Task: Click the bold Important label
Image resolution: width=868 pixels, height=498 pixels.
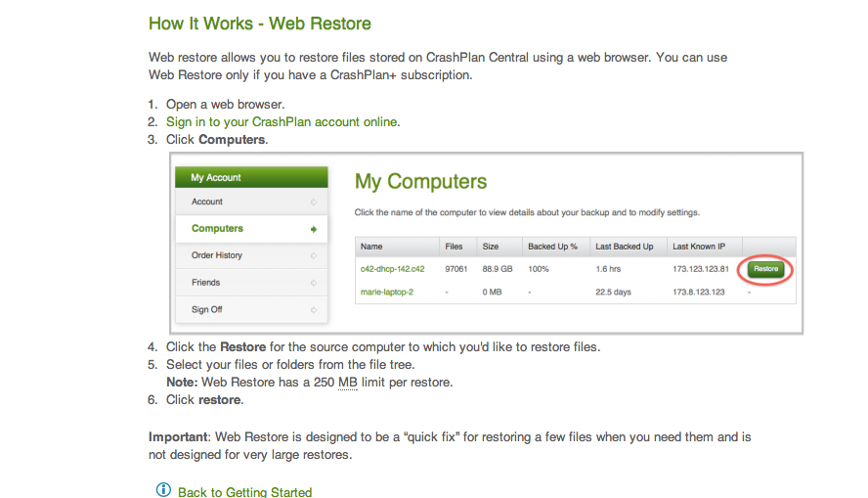Action: [178, 437]
